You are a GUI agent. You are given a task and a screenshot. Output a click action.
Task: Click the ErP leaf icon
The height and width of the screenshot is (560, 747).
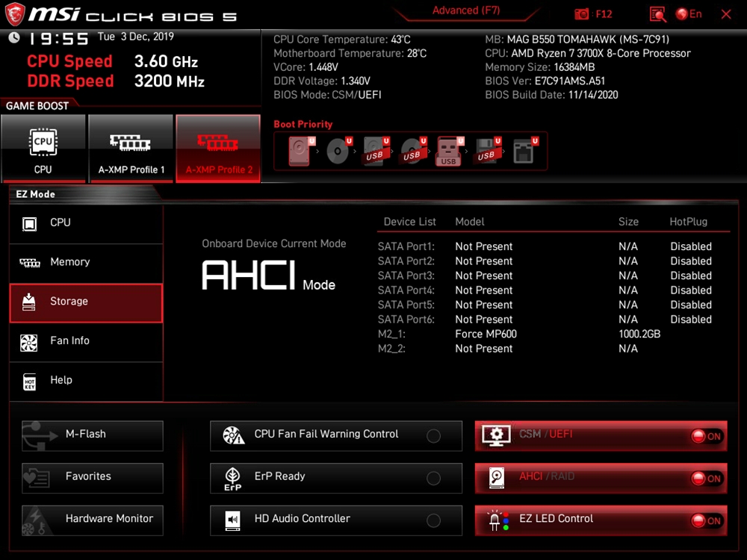pos(232,479)
